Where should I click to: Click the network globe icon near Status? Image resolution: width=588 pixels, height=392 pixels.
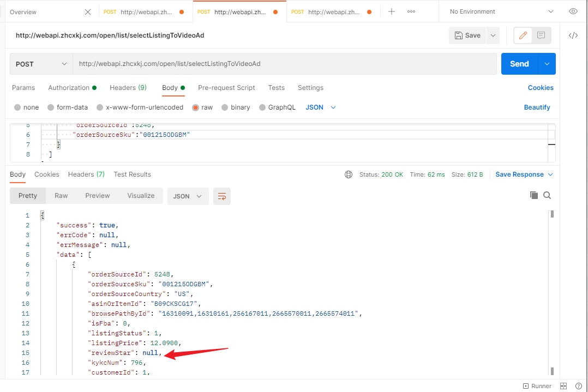pyautogui.click(x=349, y=174)
